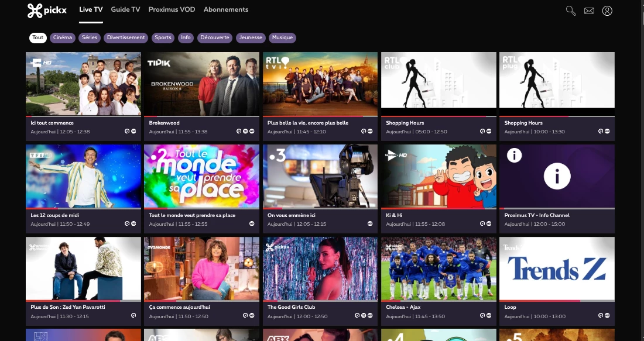Click replay icon on Brokenwood card
This screenshot has width=644, height=341.
click(x=239, y=132)
